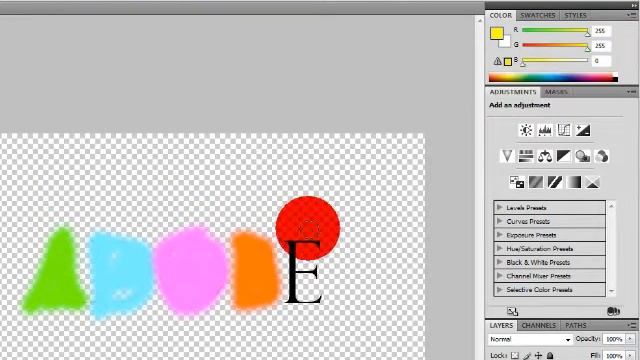Switch to the Paths tab
640x360 pixels.
[x=576, y=325]
